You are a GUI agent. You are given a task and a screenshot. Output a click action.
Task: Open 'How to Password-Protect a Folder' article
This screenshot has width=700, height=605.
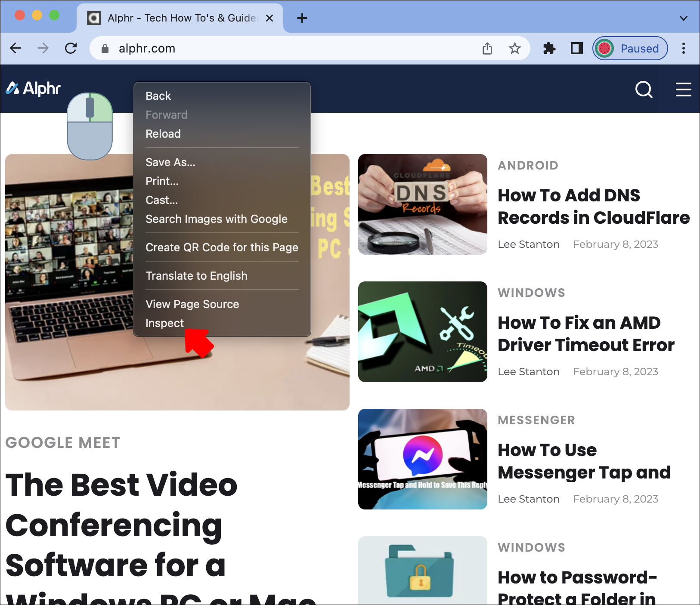click(x=577, y=586)
